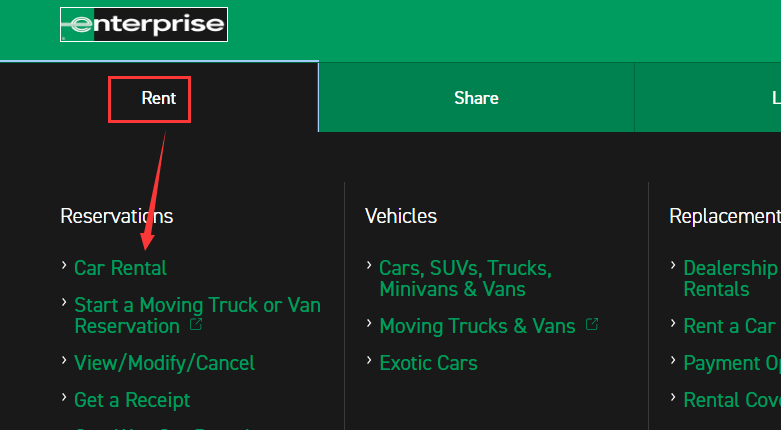View the Exotic Cars page

[428, 363]
